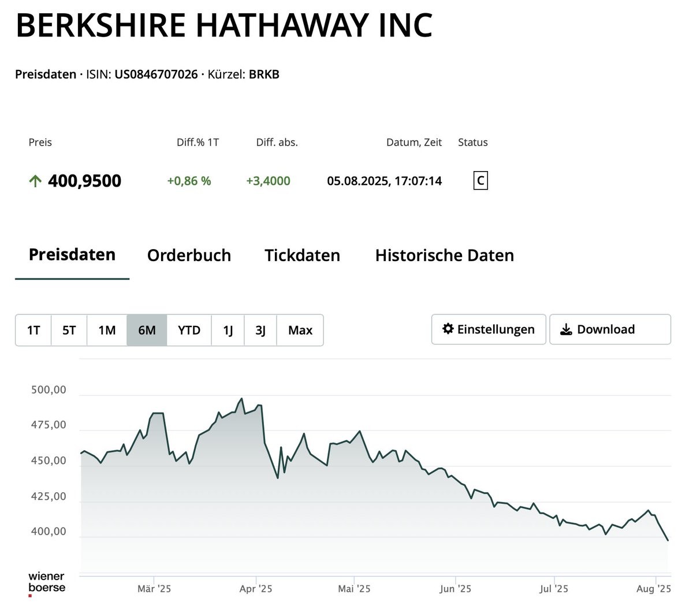Click the Mär '25 axis label
The height and width of the screenshot is (616, 693).
(154, 589)
